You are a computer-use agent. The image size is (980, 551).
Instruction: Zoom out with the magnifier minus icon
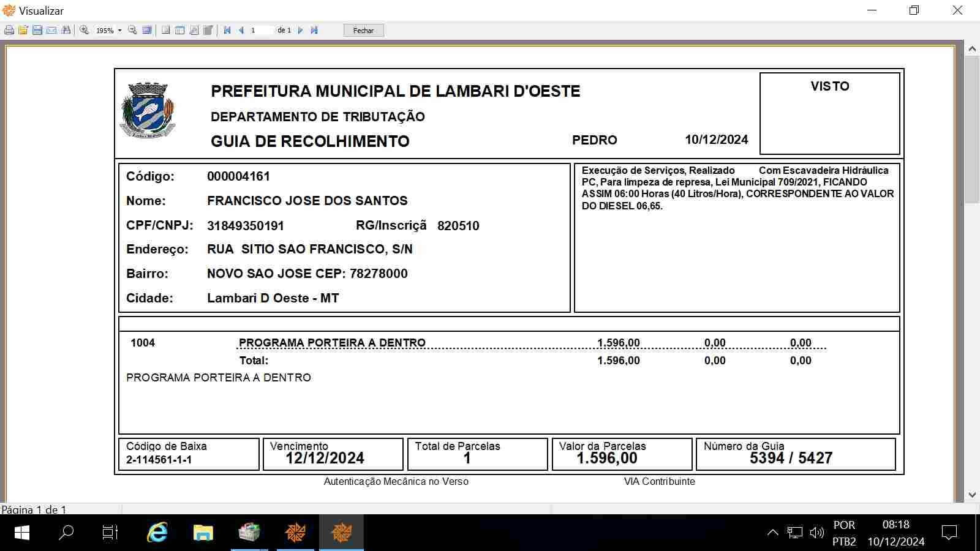132,30
